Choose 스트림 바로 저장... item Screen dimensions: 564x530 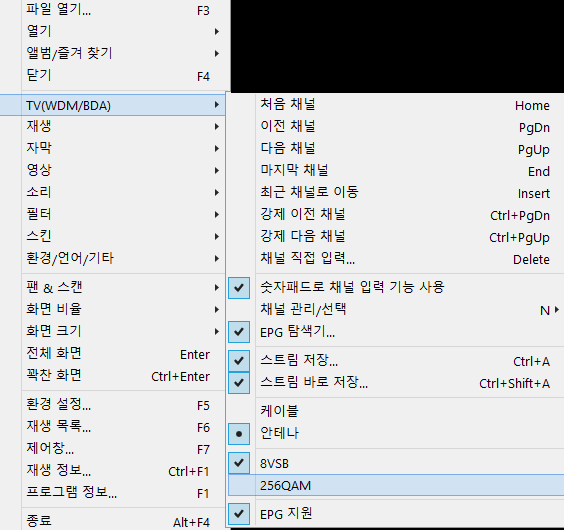point(396,382)
